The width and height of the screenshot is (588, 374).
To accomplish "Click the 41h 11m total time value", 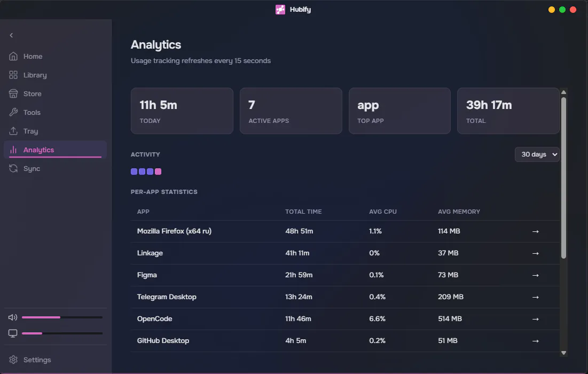I will (x=297, y=253).
